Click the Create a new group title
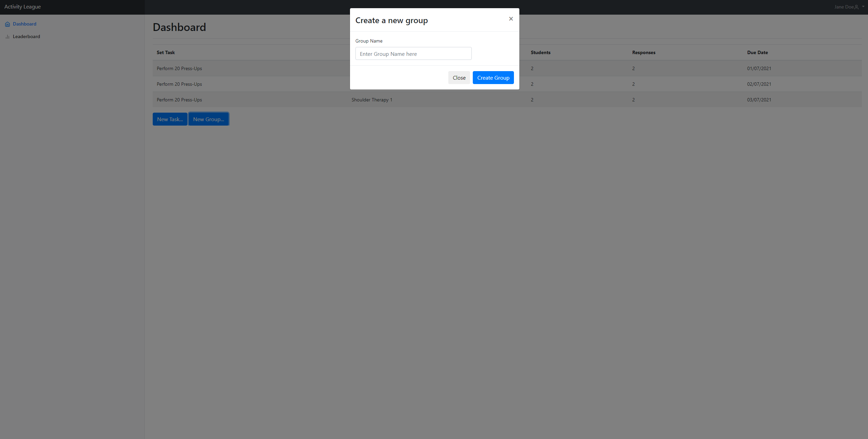Viewport: 868px width, 439px height. click(x=391, y=20)
